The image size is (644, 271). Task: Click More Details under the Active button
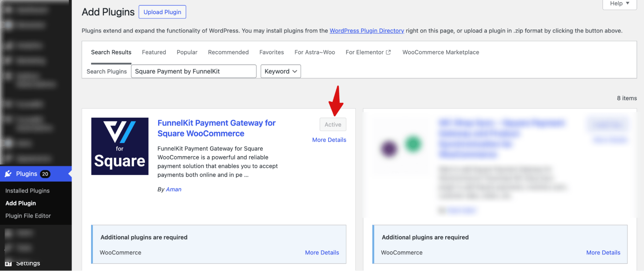tap(329, 140)
